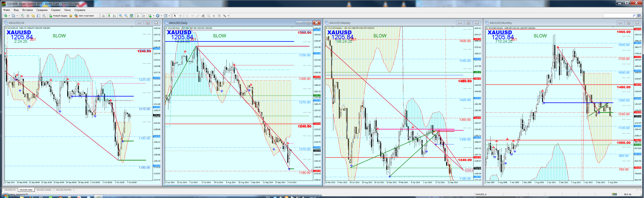Image resolution: width=644 pixels, height=198 pixels.
Task: Select the vertical line drawing tool
Action: pos(187,16)
